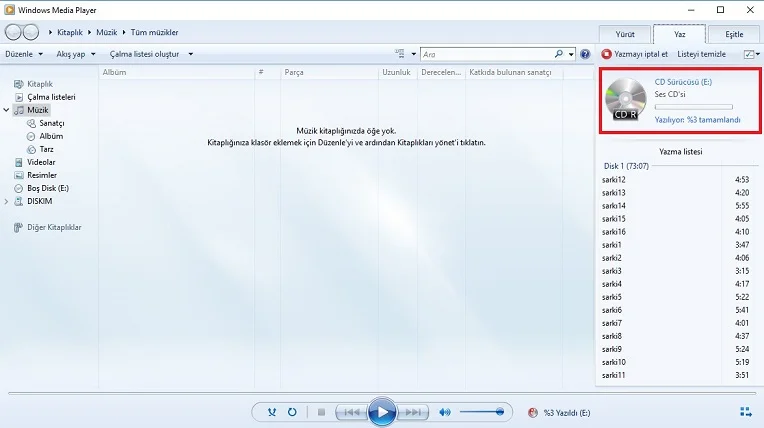Open the search options dropdown arrow
Image resolution: width=764 pixels, height=428 pixels.
(571, 54)
